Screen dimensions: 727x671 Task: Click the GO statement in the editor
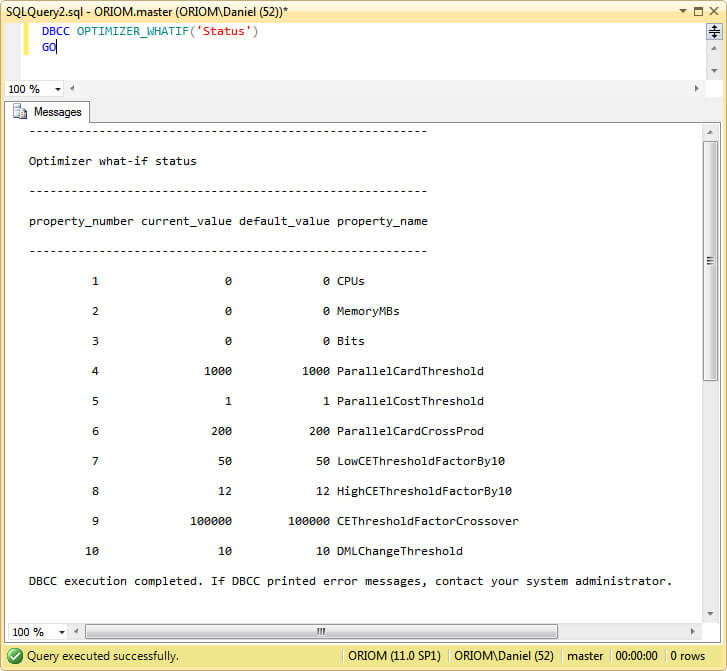49,47
